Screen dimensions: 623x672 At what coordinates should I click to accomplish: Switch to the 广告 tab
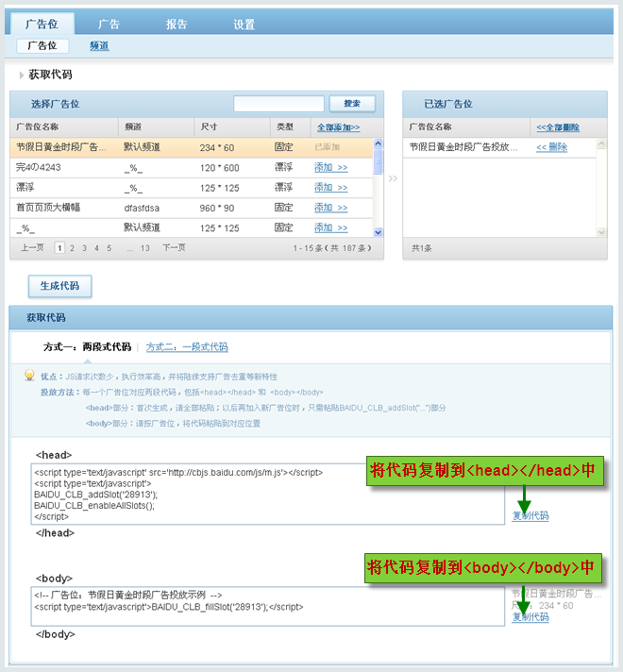point(109,24)
